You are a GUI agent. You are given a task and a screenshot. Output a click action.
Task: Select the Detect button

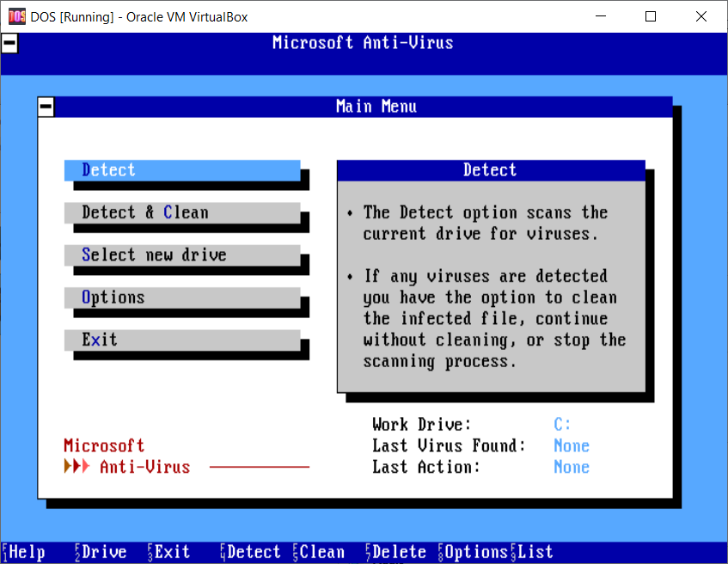(182, 170)
